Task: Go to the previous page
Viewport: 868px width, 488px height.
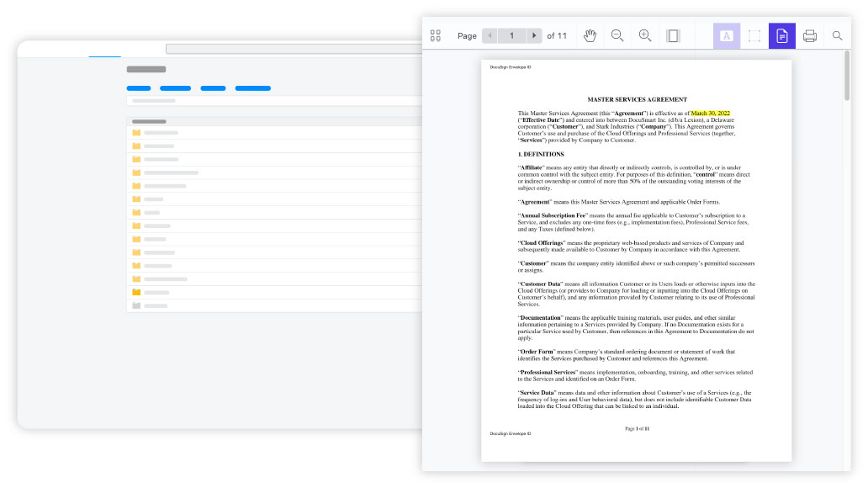Action: coord(490,35)
